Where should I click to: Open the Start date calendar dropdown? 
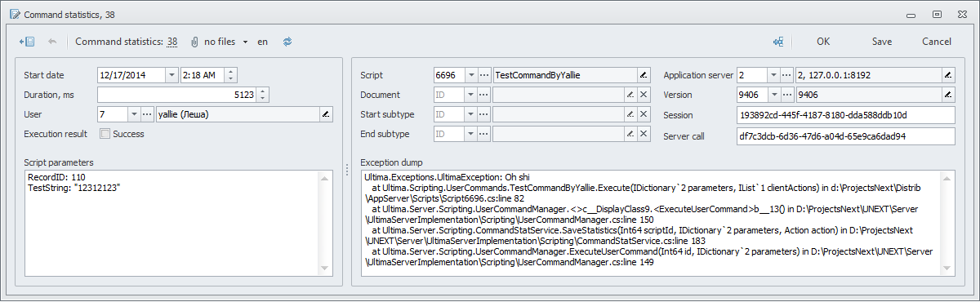pyautogui.click(x=171, y=75)
